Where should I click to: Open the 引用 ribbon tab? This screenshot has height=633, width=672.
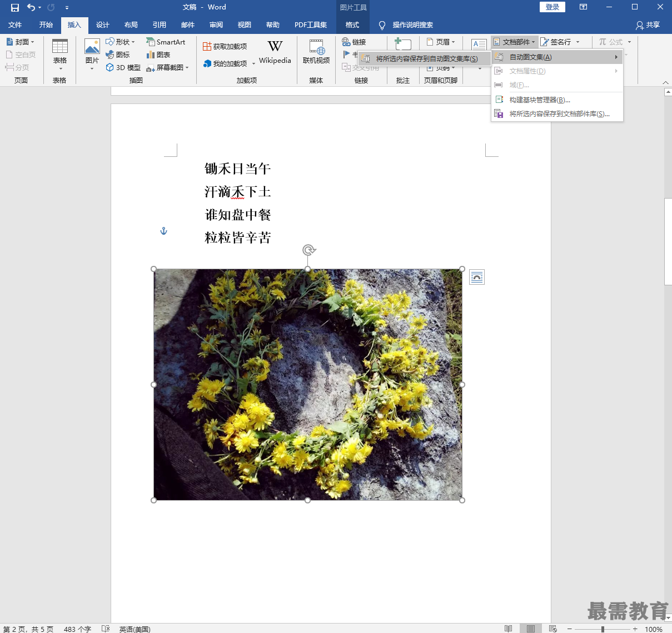(x=160, y=24)
